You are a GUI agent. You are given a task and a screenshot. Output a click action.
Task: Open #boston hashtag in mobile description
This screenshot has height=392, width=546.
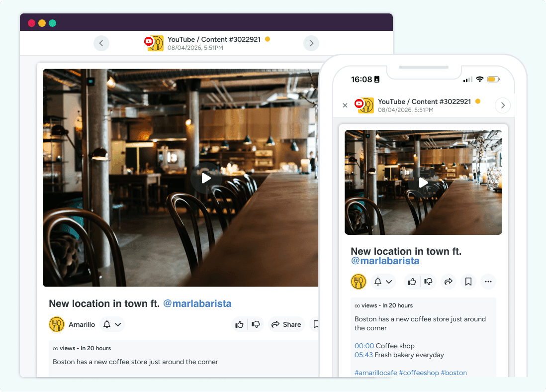(x=454, y=373)
